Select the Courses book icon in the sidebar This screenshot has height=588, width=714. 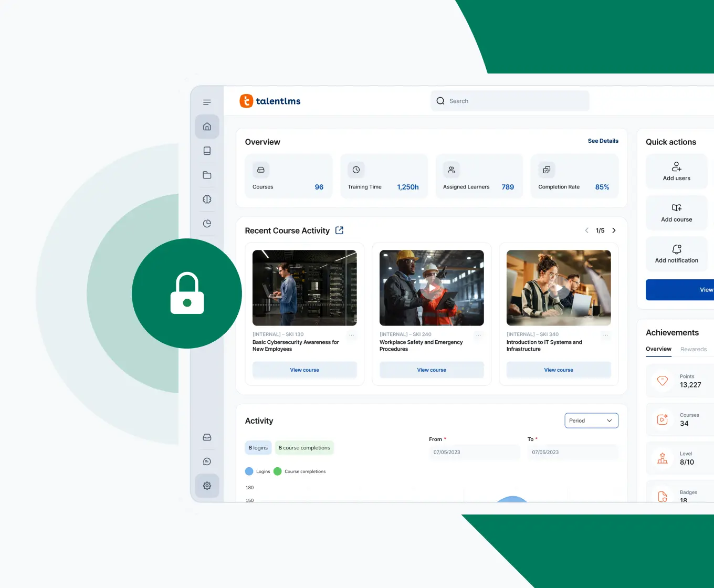click(x=207, y=151)
